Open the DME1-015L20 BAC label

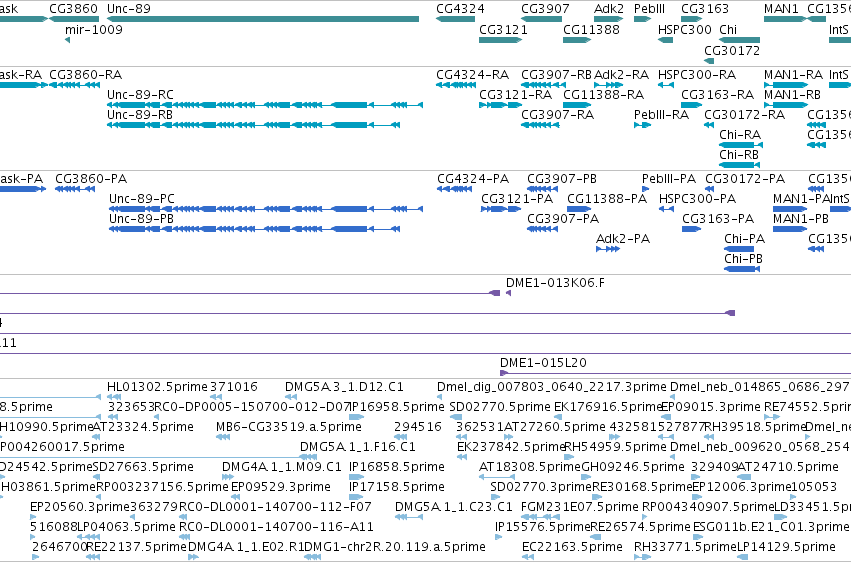coord(543,362)
